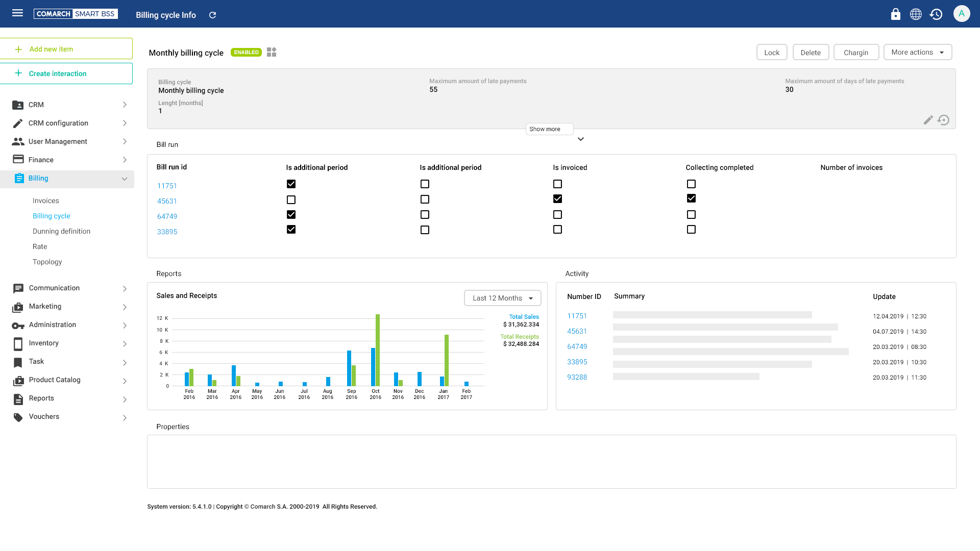This screenshot has width=980, height=551.
Task: Click the pencil edit icon in the info panel
Action: (x=928, y=120)
